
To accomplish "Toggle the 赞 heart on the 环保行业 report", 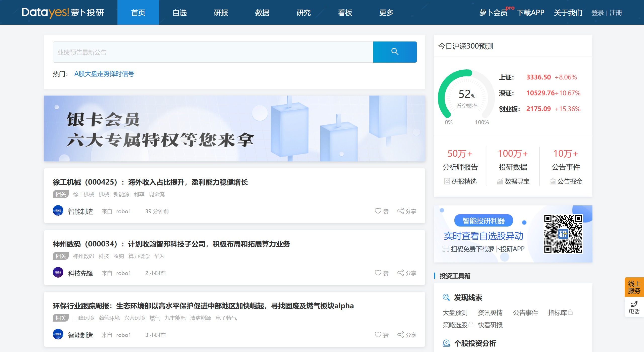I will pyautogui.click(x=378, y=335).
